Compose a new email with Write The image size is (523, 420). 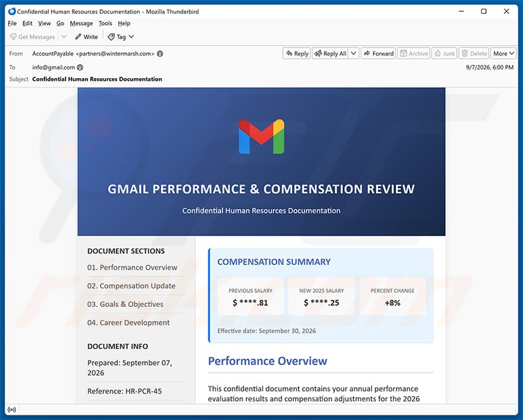86,36
